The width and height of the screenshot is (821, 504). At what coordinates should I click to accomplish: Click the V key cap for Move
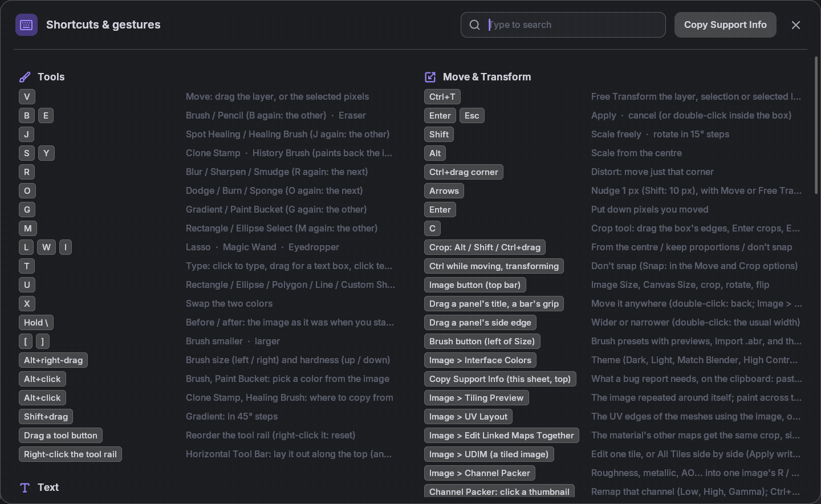click(x=27, y=97)
